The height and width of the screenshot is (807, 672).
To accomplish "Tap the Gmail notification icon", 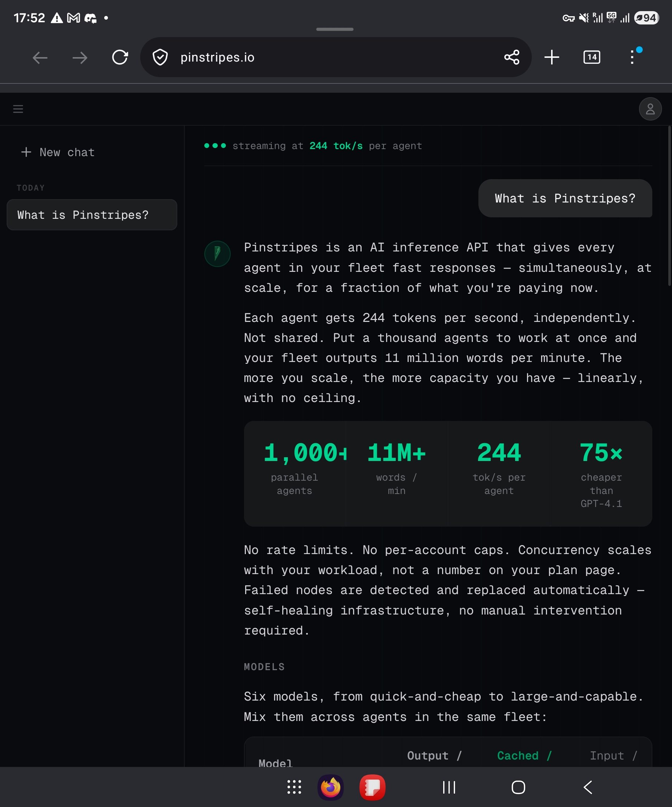I will click(x=73, y=18).
